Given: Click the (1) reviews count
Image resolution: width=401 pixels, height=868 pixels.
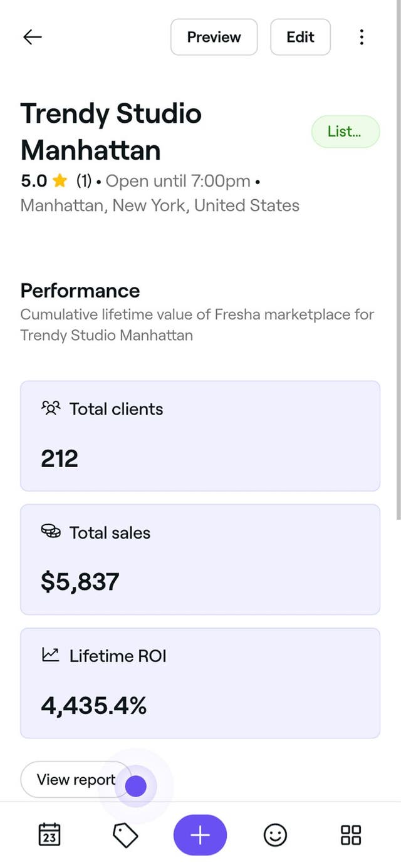Looking at the screenshot, I should point(84,181).
